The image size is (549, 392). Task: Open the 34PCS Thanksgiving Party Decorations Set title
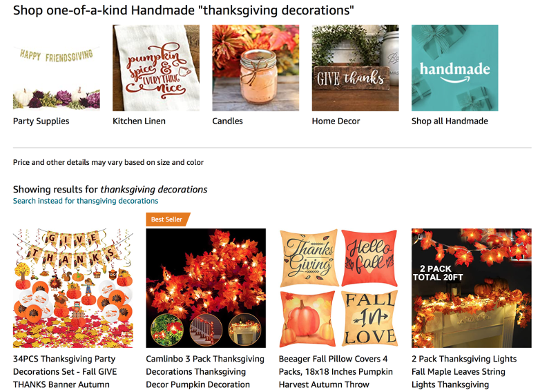pos(65,372)
